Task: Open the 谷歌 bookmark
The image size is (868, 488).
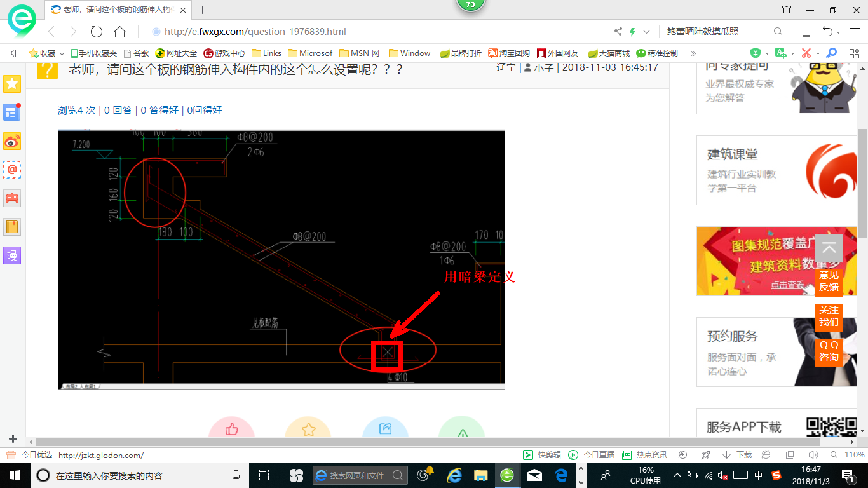Action: click(x=136, y=53)
